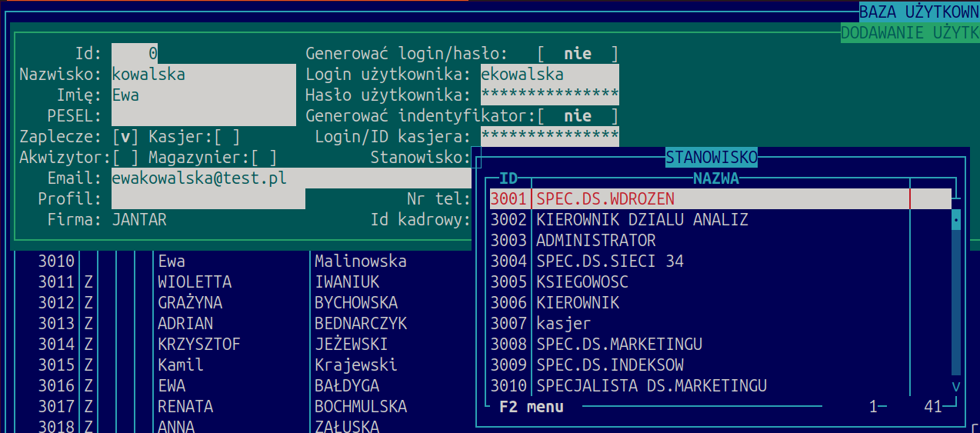This screenshot has height=433, width=980.
Task: Choose KSIEGOWOSC from position list
Action: [x=582, y=282]
